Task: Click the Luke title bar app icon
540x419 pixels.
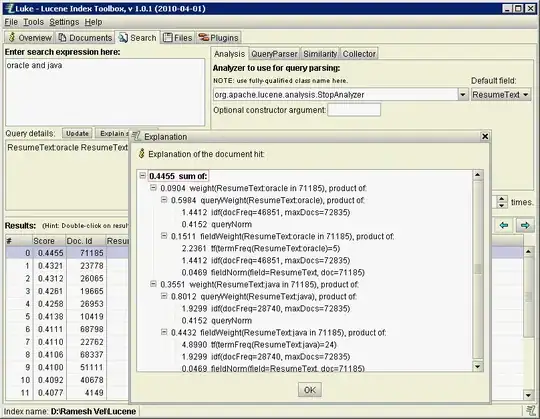Action: [x=9, y=8]
